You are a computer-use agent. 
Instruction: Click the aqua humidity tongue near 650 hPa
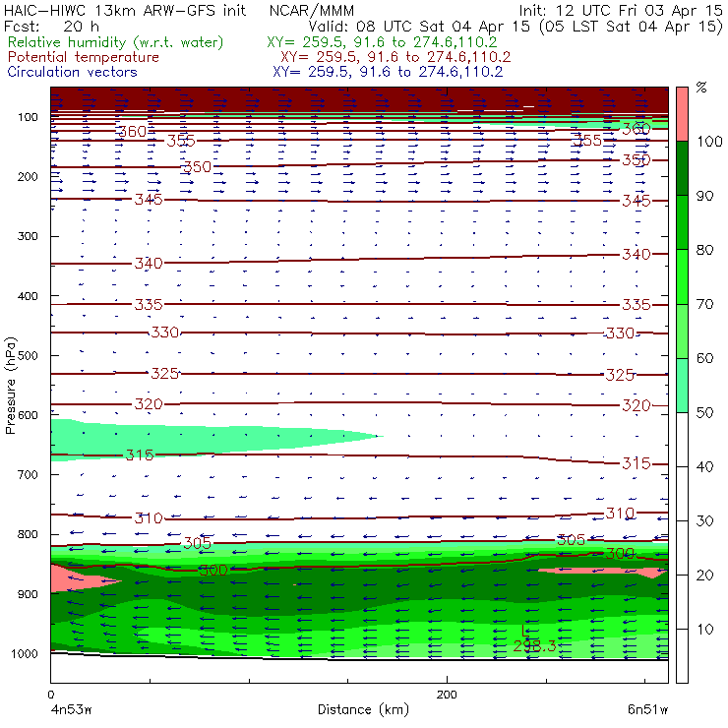click(x=186, y=439)
